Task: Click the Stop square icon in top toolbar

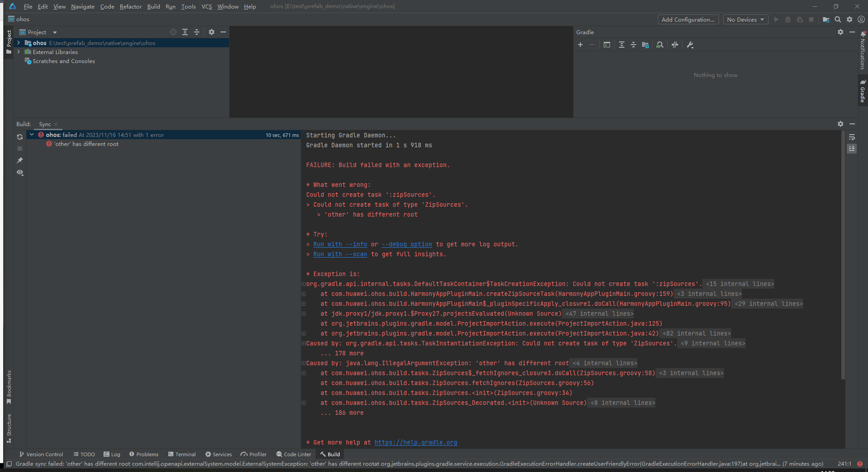Action: [811, 19]
